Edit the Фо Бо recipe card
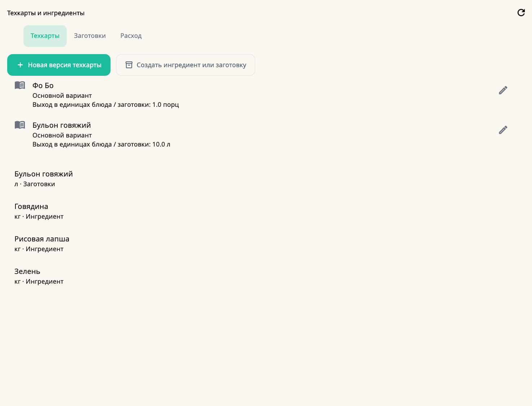Viewport: 532px width, 406px height. coord(503,90)
